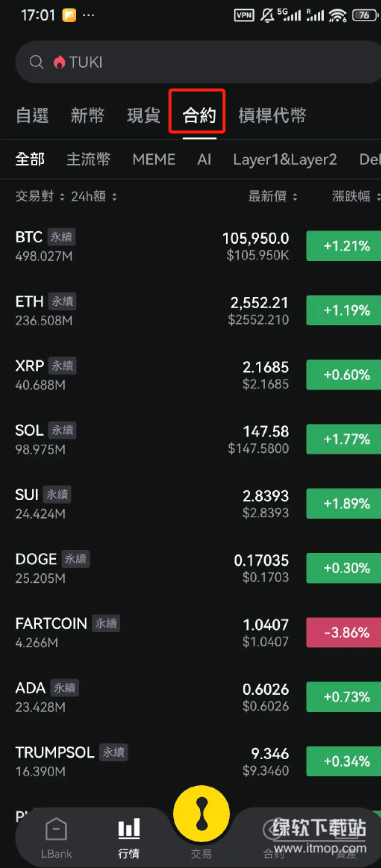This screenshot has width=381, height=868.
Task: Click the TUKI search input field
Action: (x=199, y=62)
